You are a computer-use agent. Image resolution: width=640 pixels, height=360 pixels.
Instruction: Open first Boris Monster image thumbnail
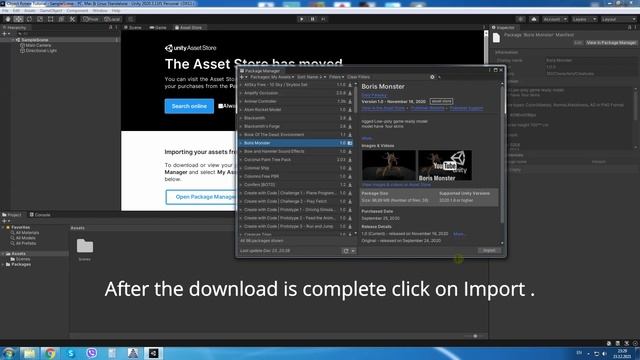tap(389, 165)
